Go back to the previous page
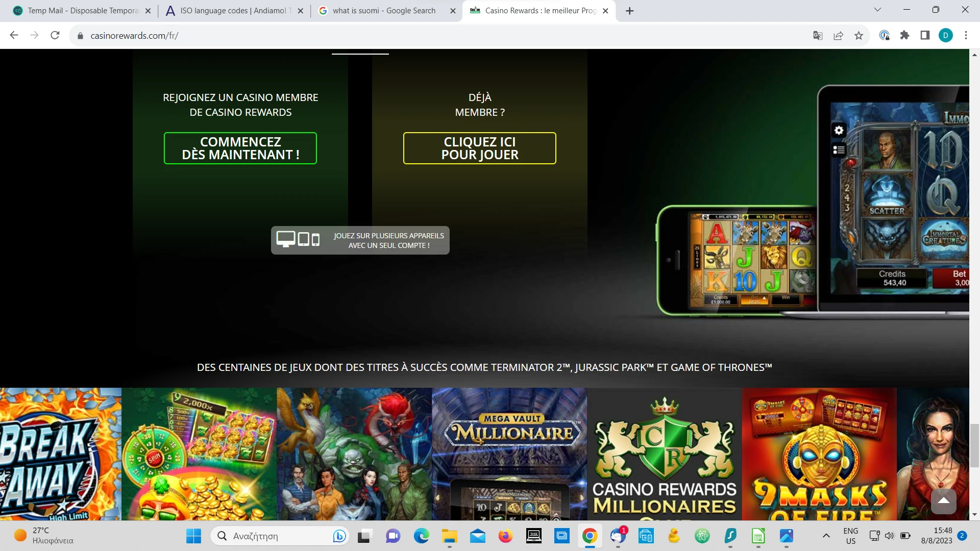 pyautogui.click(x=14, y=35)
